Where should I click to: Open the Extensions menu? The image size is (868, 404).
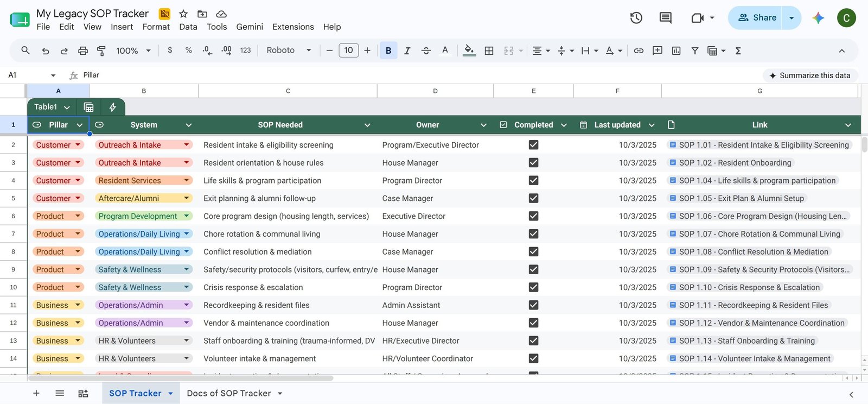[x=293, y=27]
